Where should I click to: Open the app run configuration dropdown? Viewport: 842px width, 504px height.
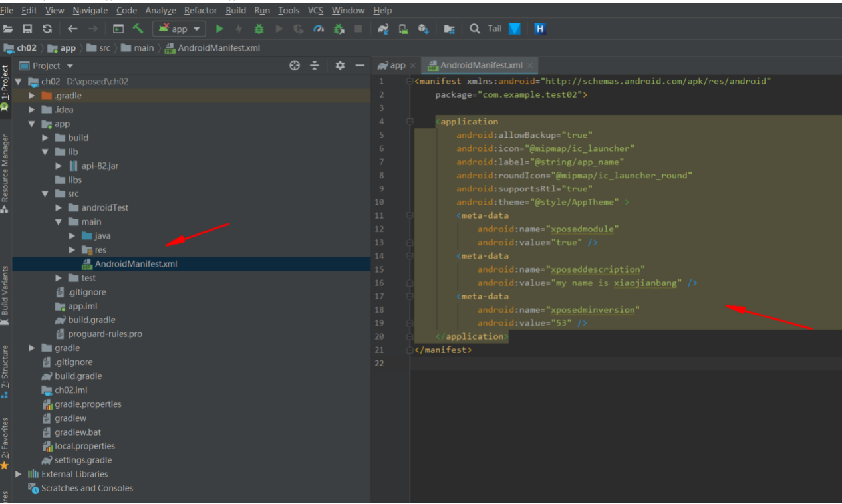[179, 29]
